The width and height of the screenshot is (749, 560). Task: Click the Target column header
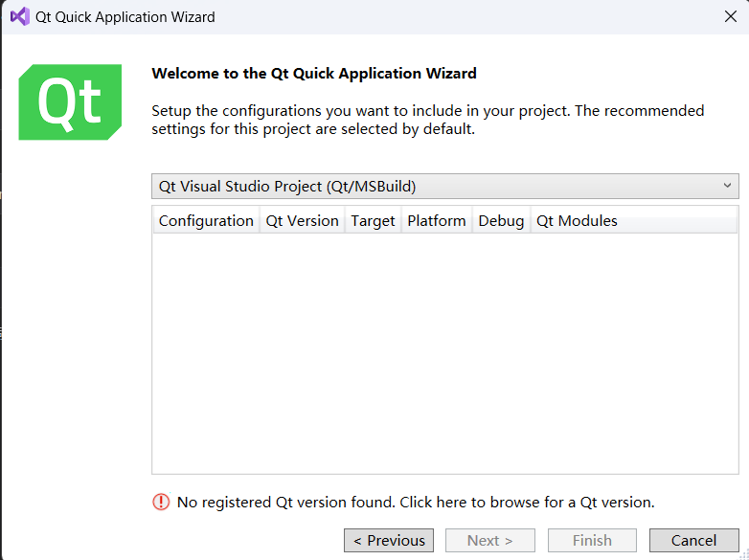pyautogui.click(x=373, y=221)
